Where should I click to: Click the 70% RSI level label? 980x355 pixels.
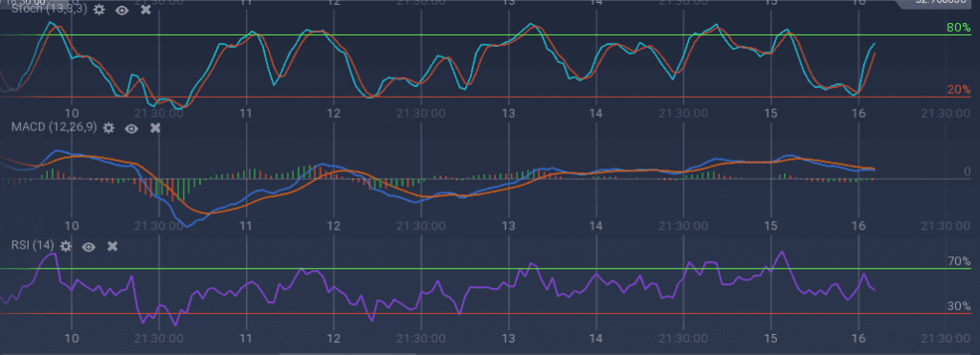(959, 261)
